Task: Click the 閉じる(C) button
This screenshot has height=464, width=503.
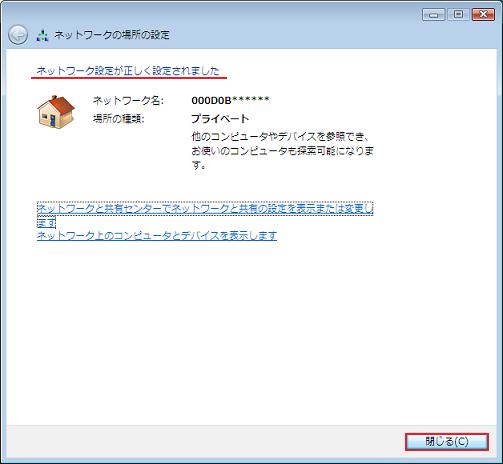Action: [447, 442]
